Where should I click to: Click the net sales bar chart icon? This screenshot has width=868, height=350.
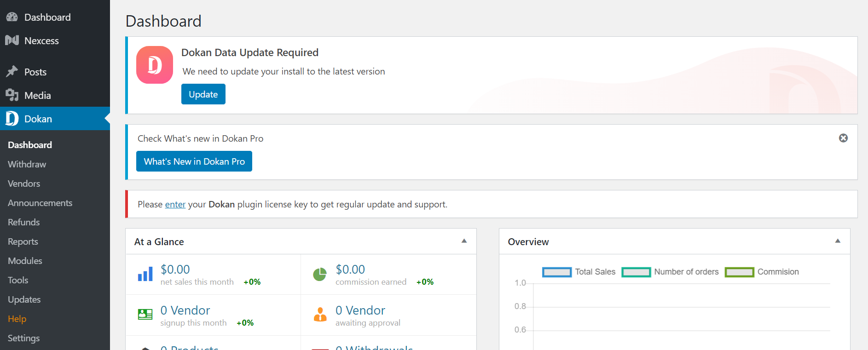145,274
